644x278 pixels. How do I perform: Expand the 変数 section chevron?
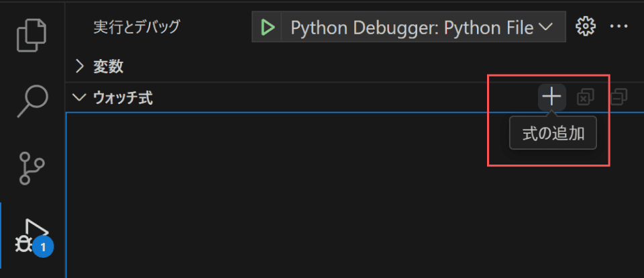(80, 66)
